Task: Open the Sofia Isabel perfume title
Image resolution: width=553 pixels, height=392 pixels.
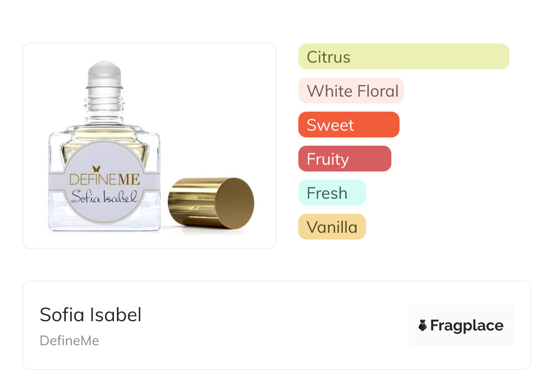Action: point(90,314)
